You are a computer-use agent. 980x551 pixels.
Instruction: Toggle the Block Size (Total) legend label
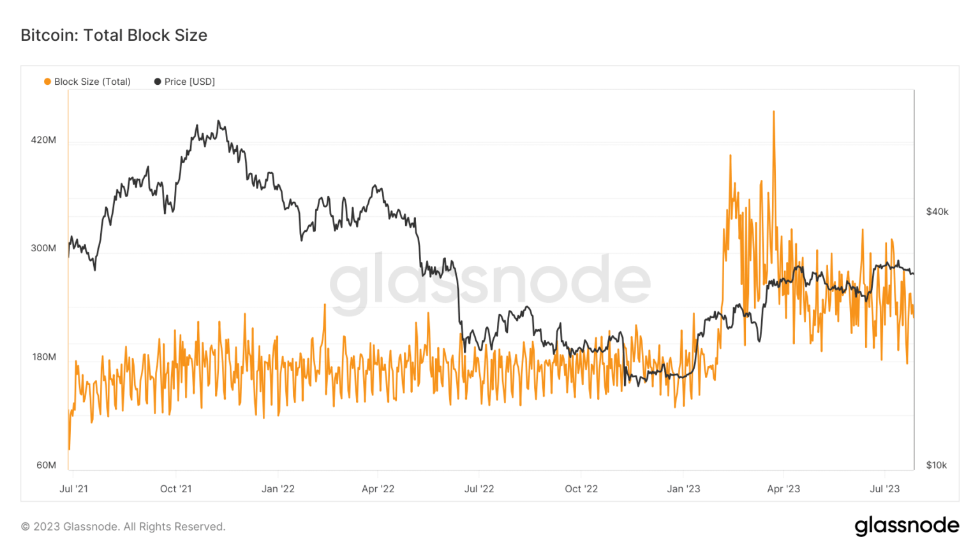[93, 82]
